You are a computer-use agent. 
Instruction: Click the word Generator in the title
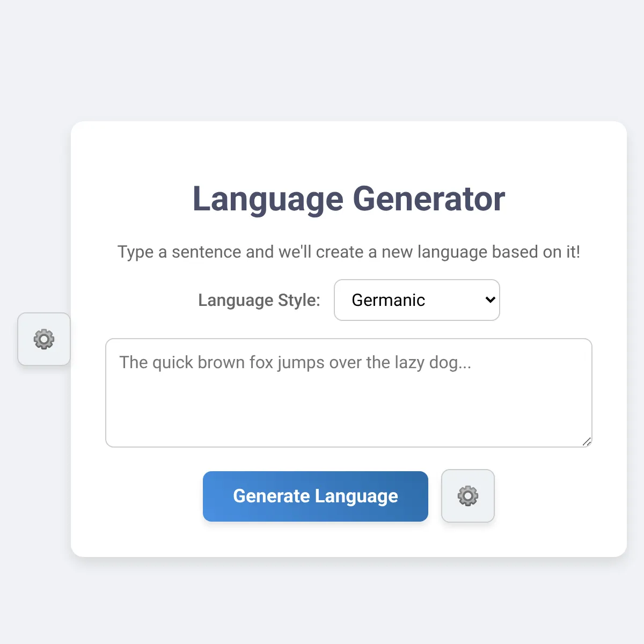pyautogui.click(x=428, y=199)
